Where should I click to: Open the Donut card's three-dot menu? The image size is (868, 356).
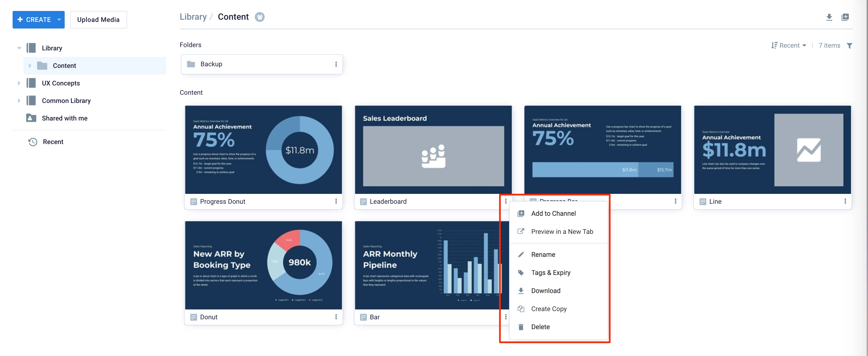tap(336, 317)
